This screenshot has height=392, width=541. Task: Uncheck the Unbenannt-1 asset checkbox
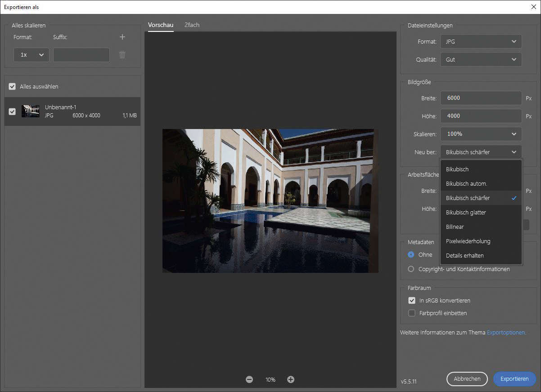pos(12,111)
